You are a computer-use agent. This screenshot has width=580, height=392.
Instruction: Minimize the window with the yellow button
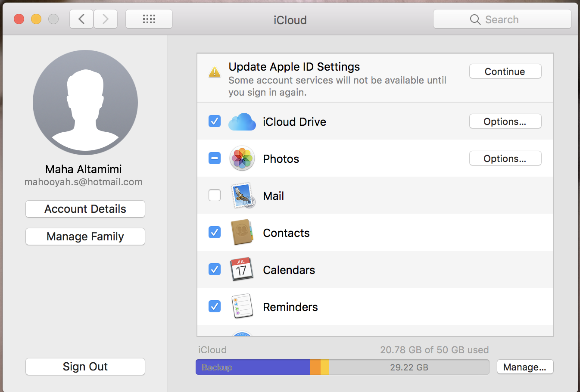[36, 19]
